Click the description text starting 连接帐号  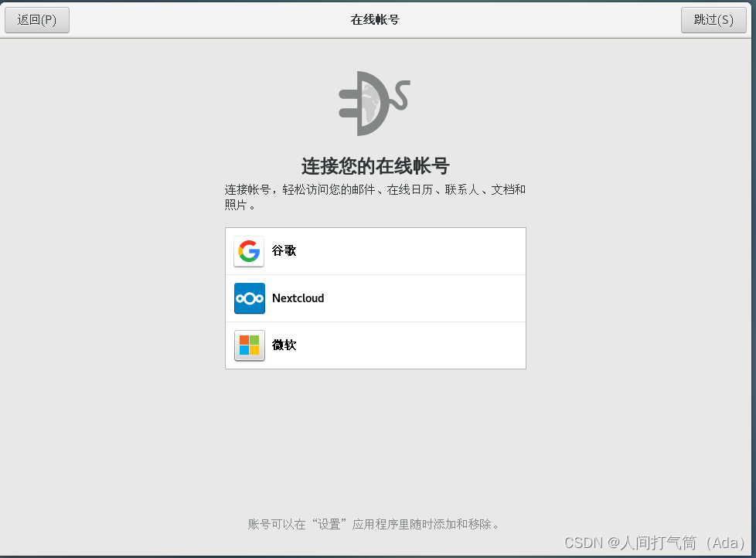(x=375, y=197)
